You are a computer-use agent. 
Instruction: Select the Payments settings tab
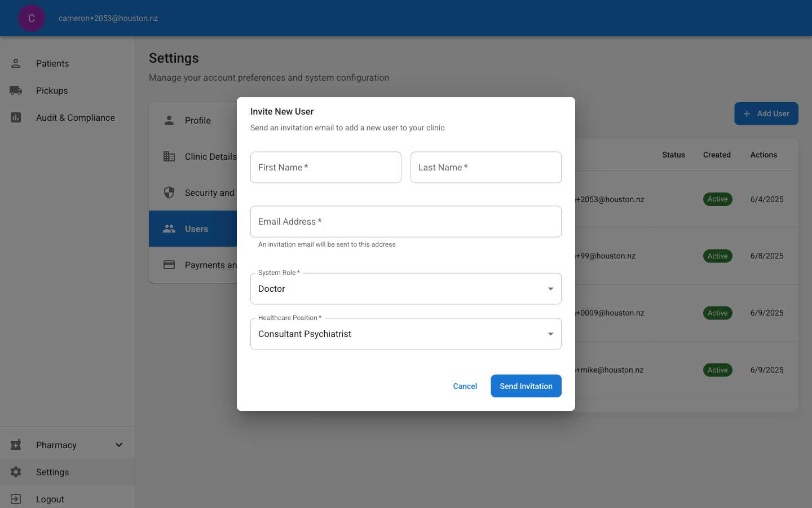pyautogui.click(x=193, y=265)
